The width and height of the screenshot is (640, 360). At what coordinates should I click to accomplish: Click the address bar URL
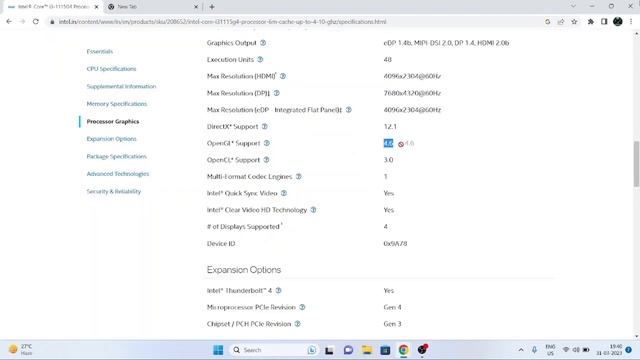(222, 22)
